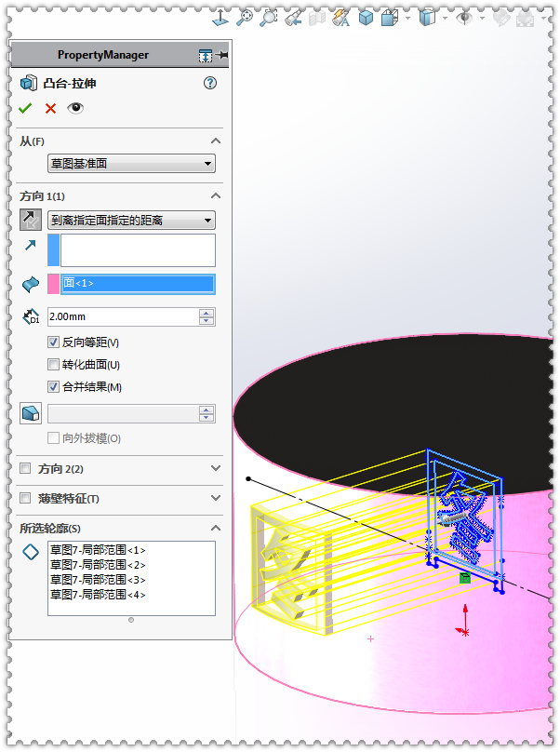Viewport: 560px width, 752px height.
Task: Open help with the question mark icon
Action: coord(210,83)
